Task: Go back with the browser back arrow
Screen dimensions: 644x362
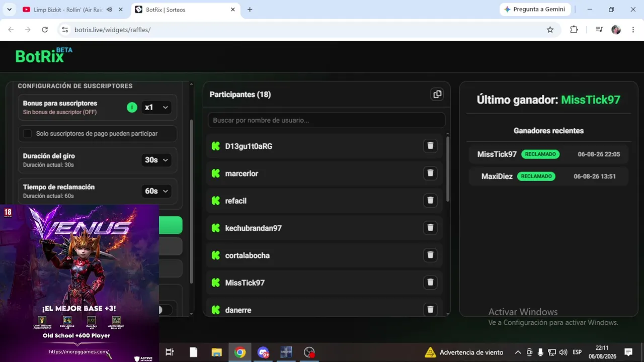Action: [x=11, y=30]
